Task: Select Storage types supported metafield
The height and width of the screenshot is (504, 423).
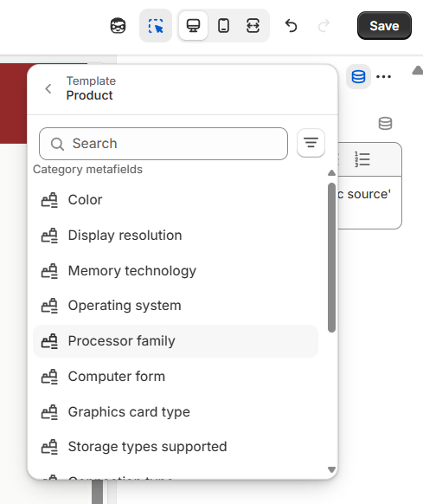Action: pyautogui.click(x=176, y=447)
